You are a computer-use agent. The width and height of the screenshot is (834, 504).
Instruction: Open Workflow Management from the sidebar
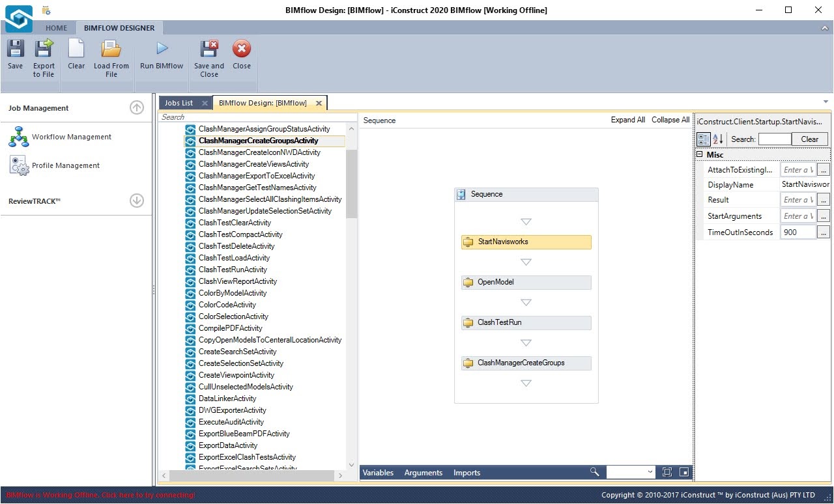tap(71, 137)
